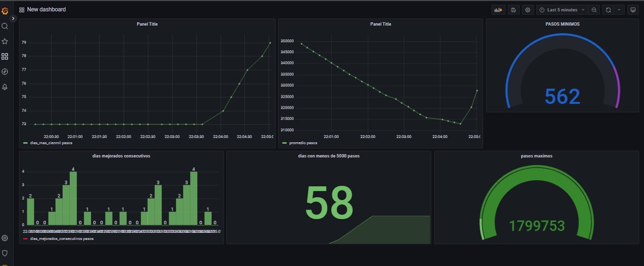Open Starred dashboards in sidebar
Screen dimensions: 644x266
[5, 41]
